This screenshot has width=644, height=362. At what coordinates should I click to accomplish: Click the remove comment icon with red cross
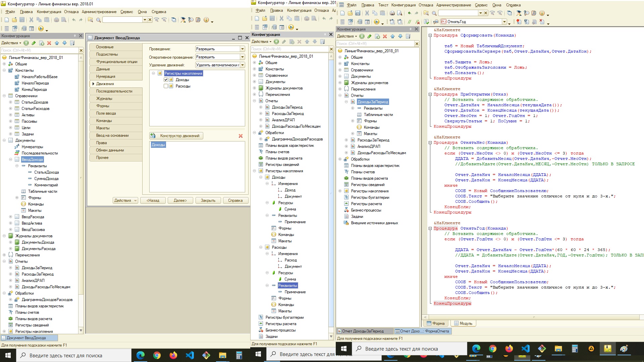(418, 22)
